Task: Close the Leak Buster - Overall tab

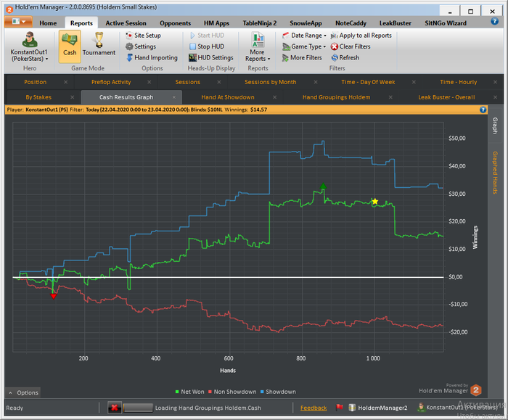Action: coord(496,97)
